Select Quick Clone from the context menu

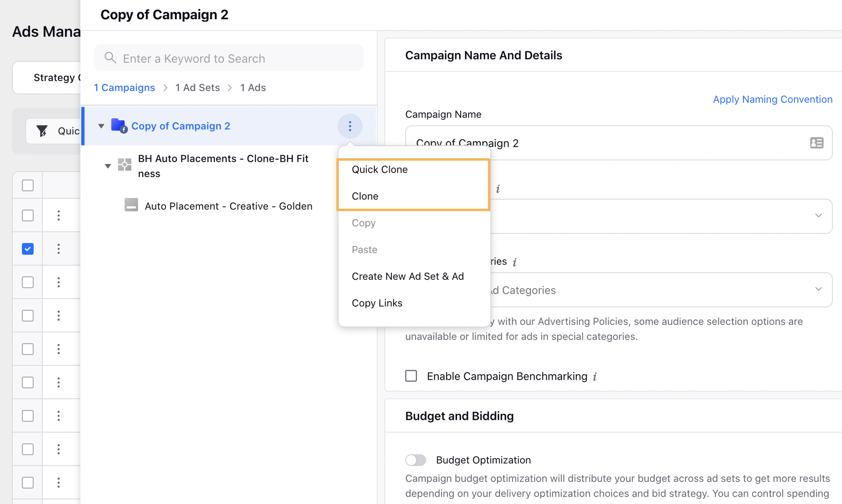pos(380,169)
